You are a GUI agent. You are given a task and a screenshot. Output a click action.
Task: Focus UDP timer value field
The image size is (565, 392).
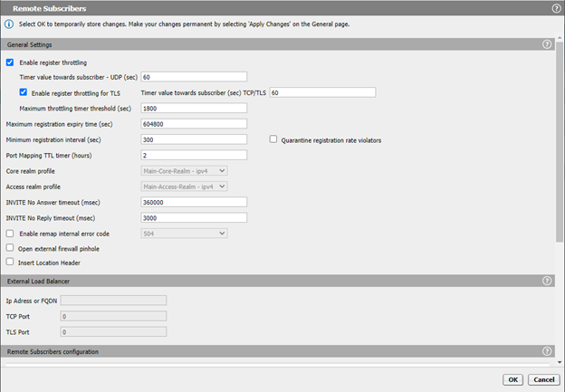pyautogui.click(x=194, y=77)
